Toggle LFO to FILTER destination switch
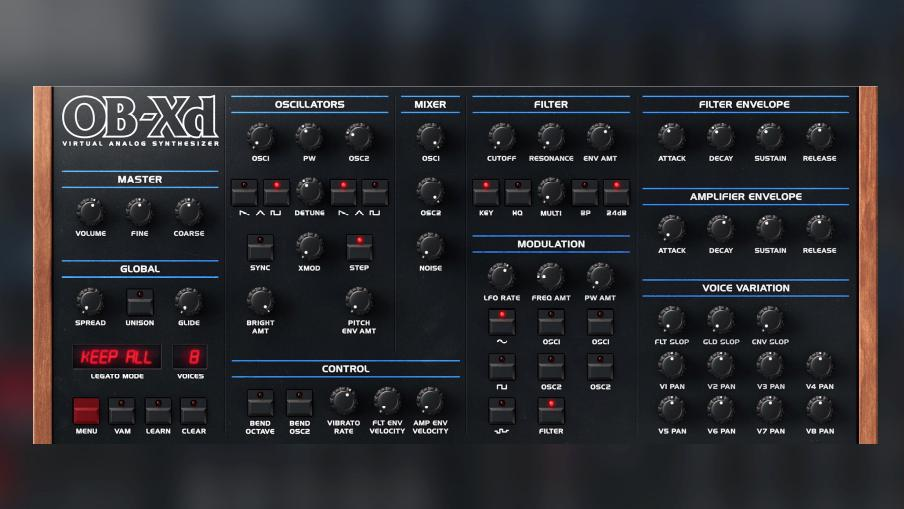The image size is (904, 509). click(551, 411)
